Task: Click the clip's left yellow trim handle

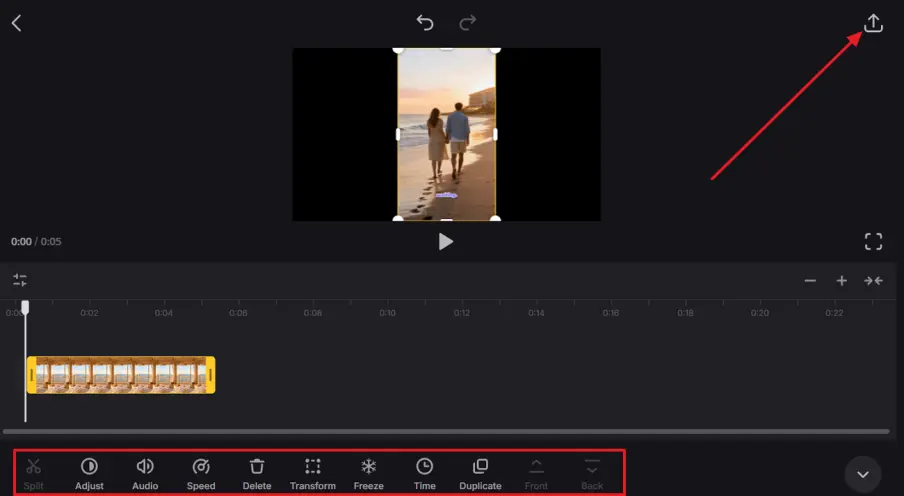Action: click(x=32, y=375)
